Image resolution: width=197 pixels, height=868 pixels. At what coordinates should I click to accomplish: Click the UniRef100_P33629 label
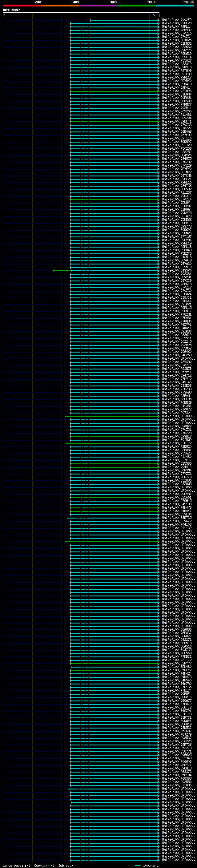pos(176,335)
